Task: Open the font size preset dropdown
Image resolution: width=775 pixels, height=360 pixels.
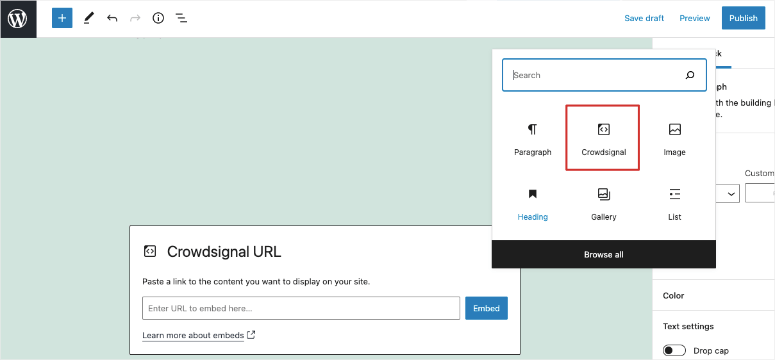Action: [727, 194]
